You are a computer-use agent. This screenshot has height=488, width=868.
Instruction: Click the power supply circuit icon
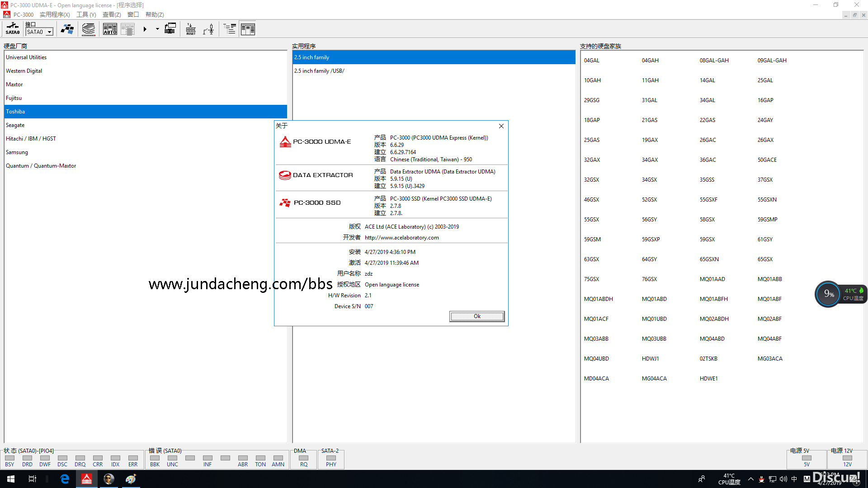pyautogui.click(x=208, y=29)
